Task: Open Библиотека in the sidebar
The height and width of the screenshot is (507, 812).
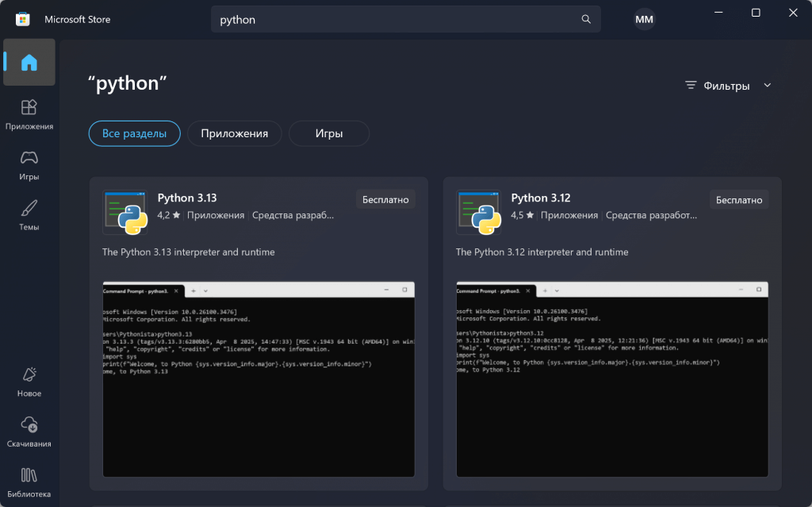Action: point(29,482)
